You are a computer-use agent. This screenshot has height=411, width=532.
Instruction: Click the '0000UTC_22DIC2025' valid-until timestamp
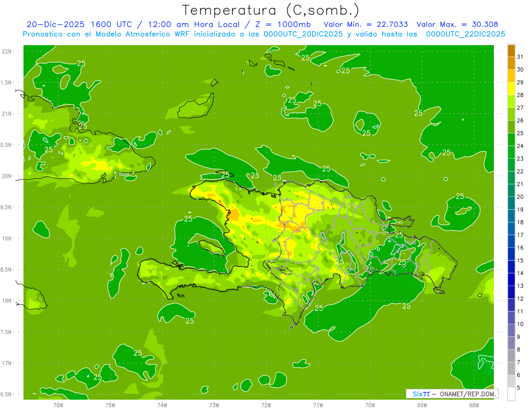coord(465,34)
